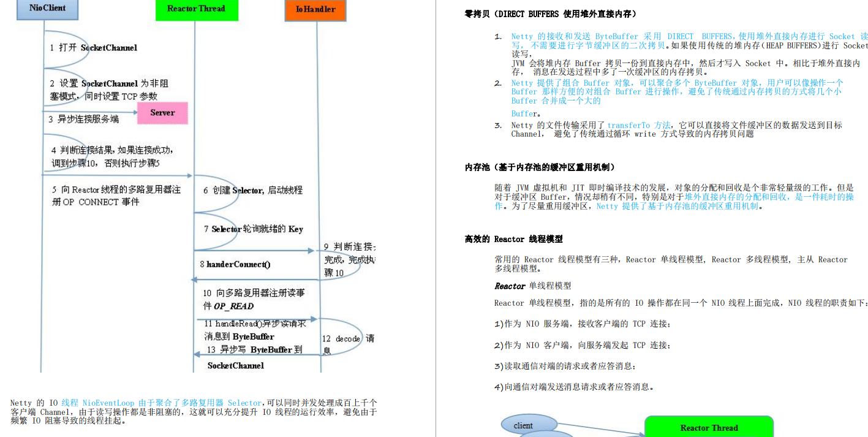Image resolution: width=868 pixels, height=437 pixels.
Task: Click step text "3 异步连接服务端"
Action: click(84, 120)
